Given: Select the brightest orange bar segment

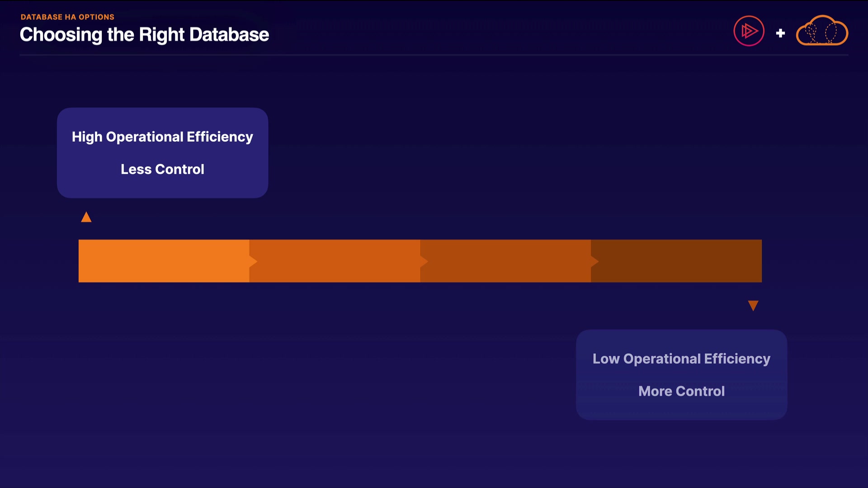Looking at the screenshot, I should [163, 261].
